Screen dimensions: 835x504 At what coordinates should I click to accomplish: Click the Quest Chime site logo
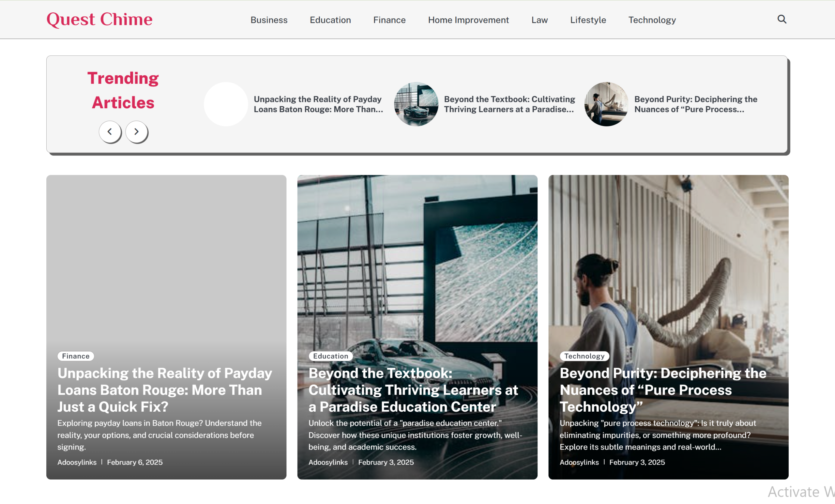(99, 19)
